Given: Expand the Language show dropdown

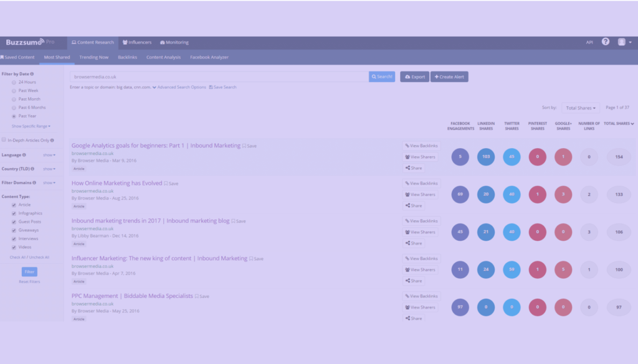Looking at the screenshot, I should pos(49,154).
